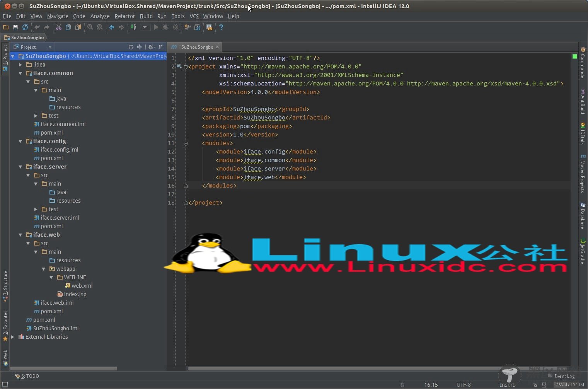The width and height of the screenshot is (588, 389).
Task: Click the Debug bug icon
Action: pos(166,27)
